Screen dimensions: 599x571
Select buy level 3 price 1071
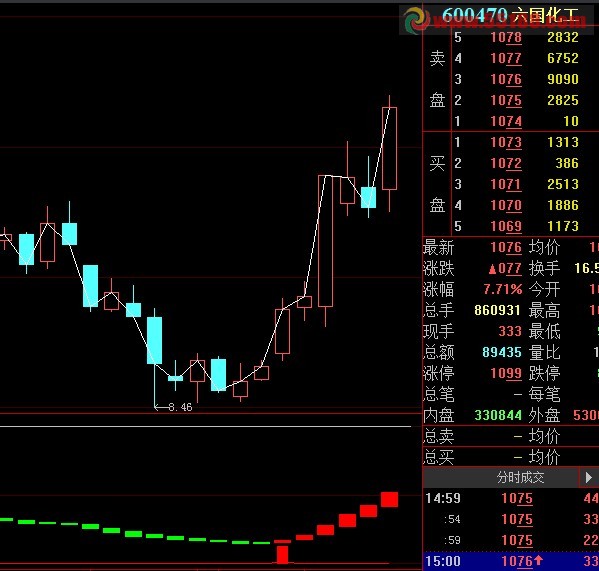(506, 184)
